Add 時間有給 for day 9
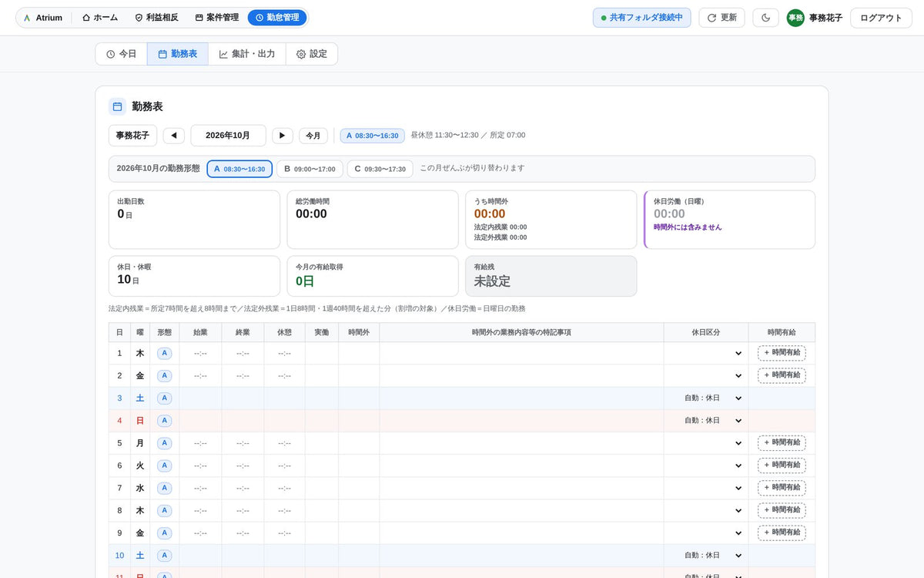 (x=782, y=533)
